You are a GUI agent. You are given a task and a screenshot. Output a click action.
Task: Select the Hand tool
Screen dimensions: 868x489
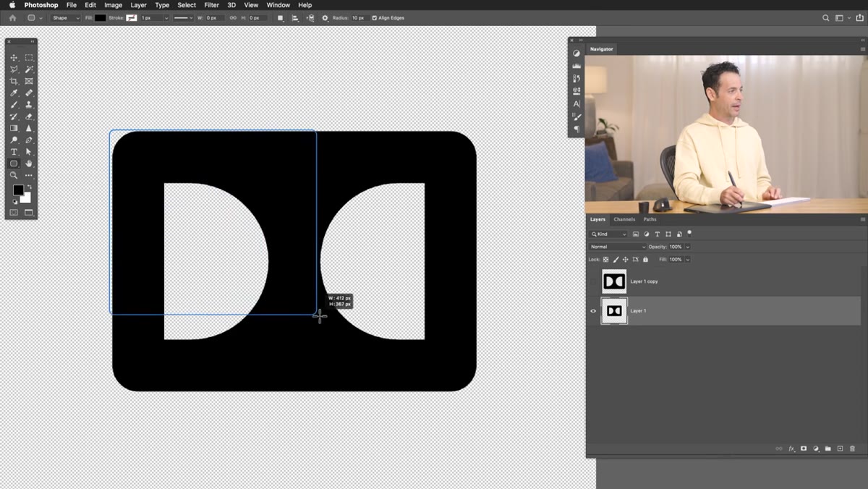[29, 163]
